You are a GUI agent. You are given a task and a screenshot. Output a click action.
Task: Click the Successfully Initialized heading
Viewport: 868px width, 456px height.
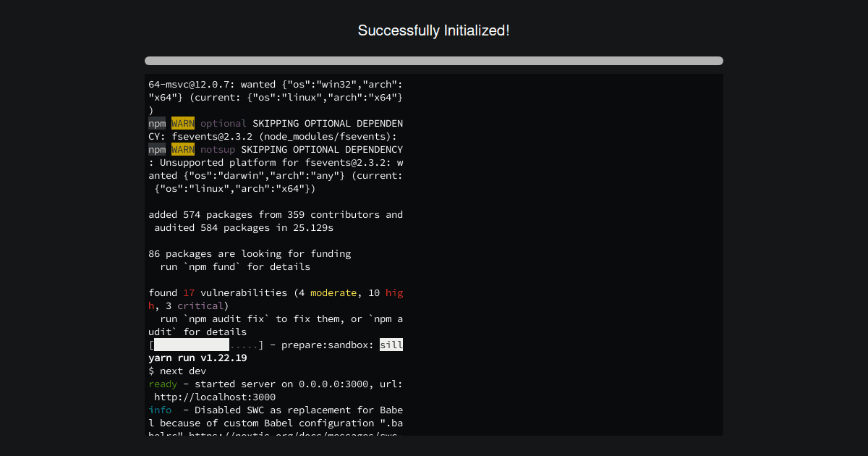point(434,30)
